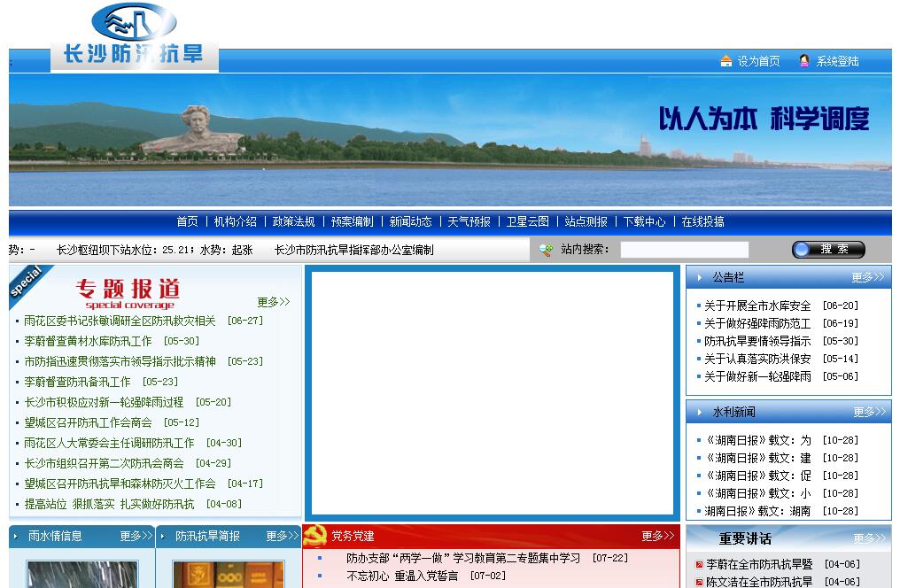This screenshot has width=900, height=588.
Task: Expand 更多 in the 公告栏 panel
Action: tap(867, 277)
